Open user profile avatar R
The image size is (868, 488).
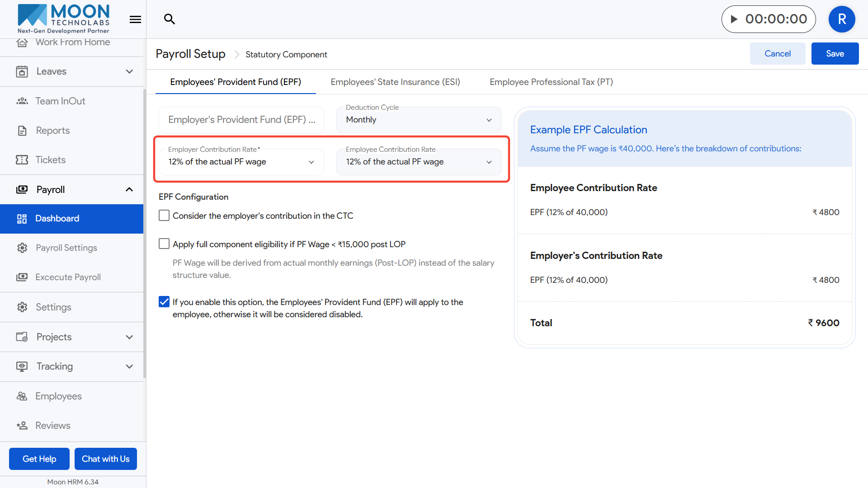[841, 19]
